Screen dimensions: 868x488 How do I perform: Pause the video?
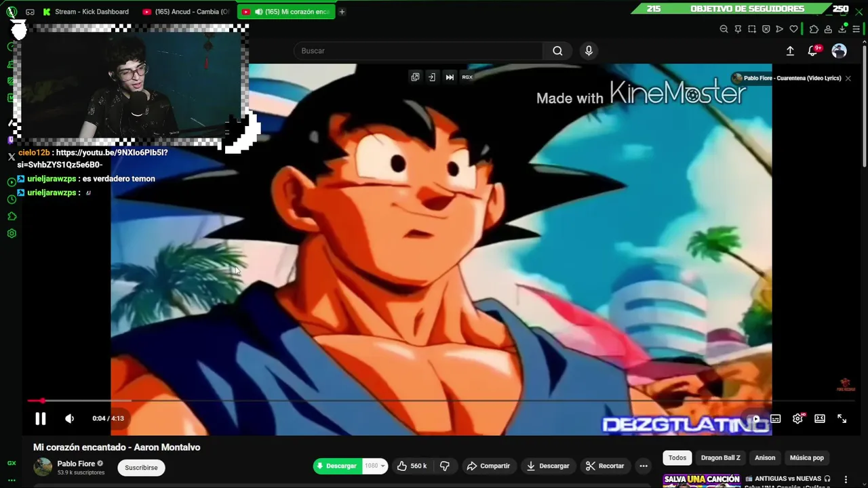click(x=41, y=419)
